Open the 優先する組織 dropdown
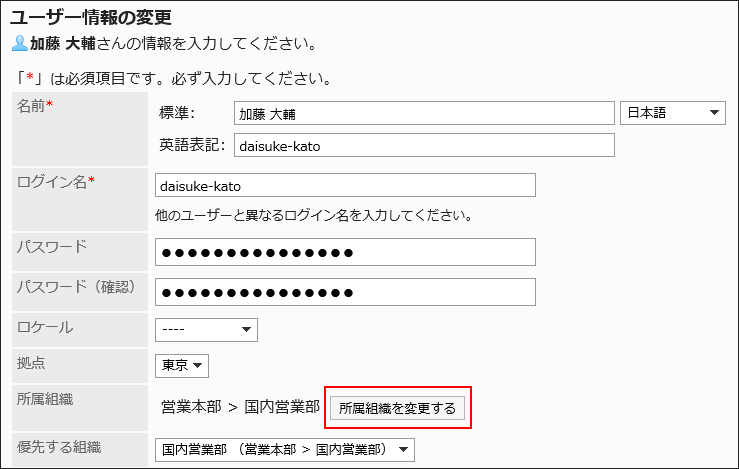 285,450
